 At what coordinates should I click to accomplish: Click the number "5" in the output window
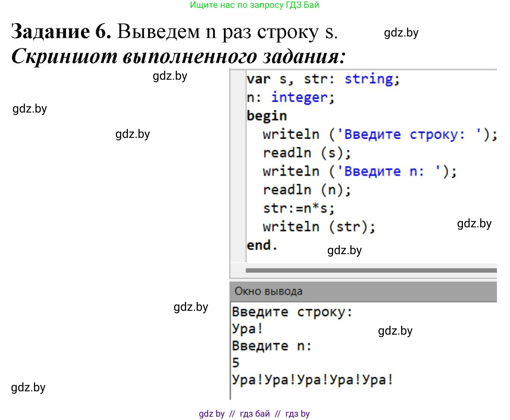tap(236, 362)
